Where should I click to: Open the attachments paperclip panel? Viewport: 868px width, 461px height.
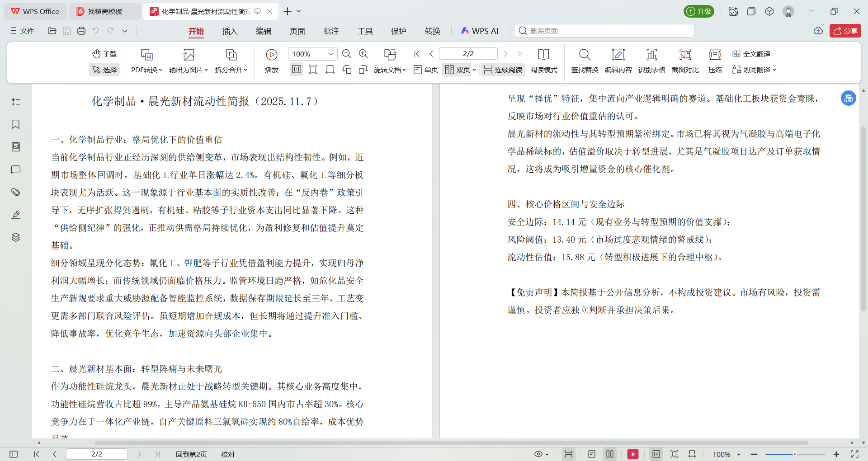tap(16, 192)
